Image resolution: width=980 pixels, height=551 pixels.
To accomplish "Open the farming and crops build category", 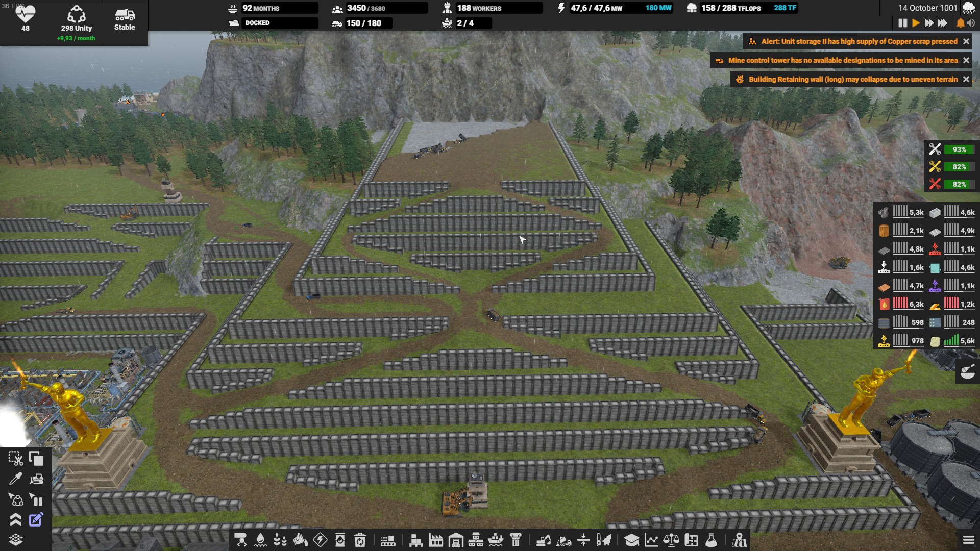I will [280, 540].
